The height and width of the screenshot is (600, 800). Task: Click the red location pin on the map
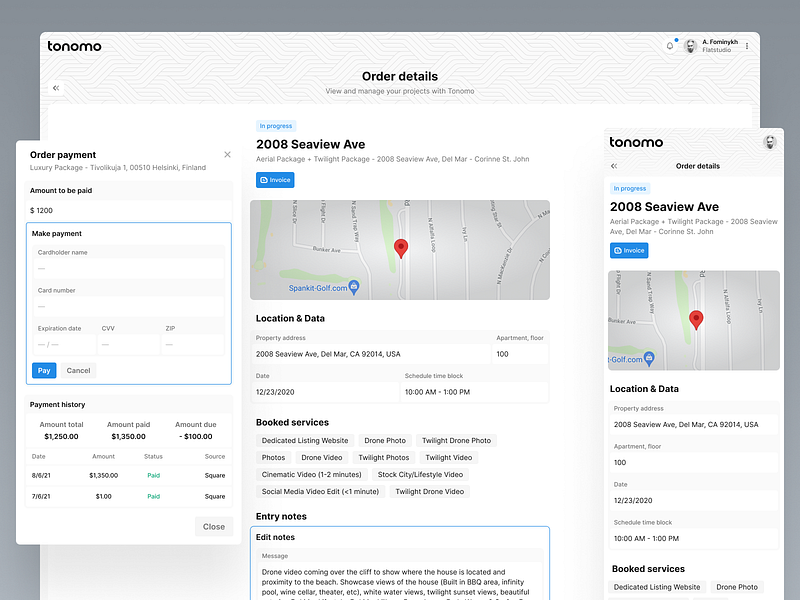[x=401, y=247]
